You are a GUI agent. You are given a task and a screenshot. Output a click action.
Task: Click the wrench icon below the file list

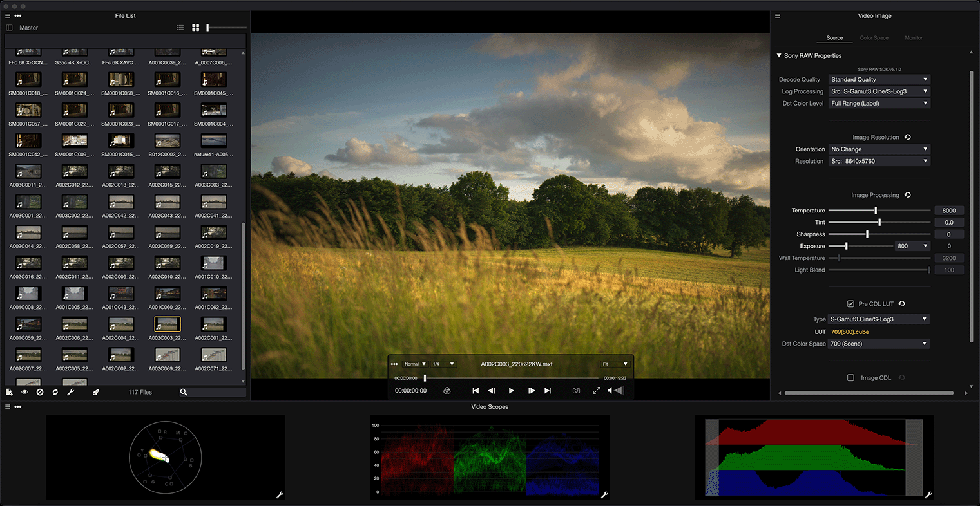pos(71,392)
